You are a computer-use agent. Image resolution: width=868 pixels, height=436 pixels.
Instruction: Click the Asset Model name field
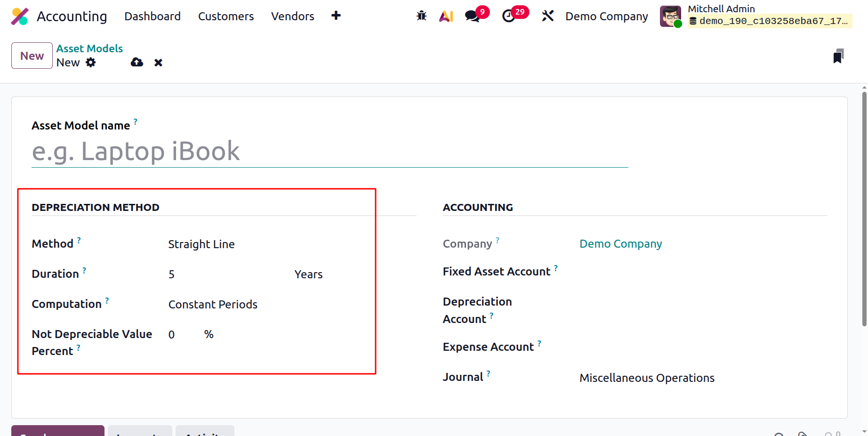pos(330,152)
